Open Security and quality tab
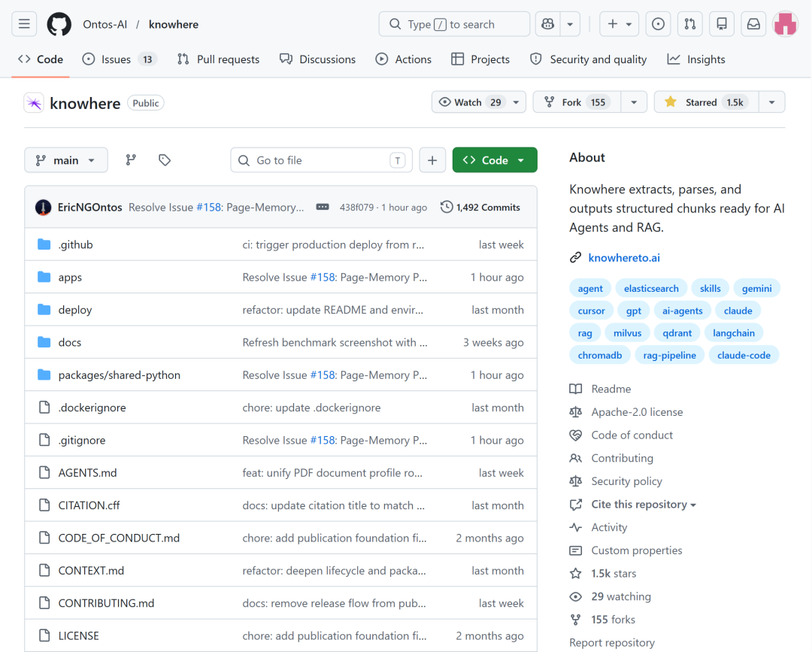Screen dimensions: 812x652 tap(588, 59)
